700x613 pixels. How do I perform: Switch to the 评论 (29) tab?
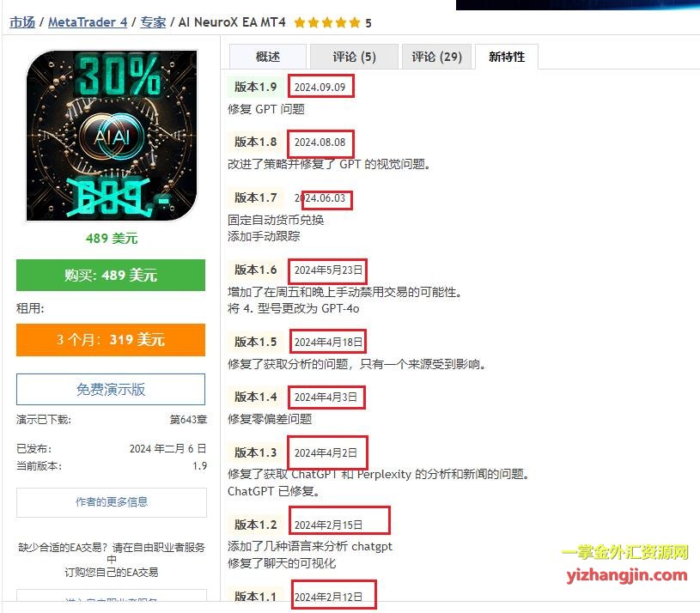click(x=436, y=57)
